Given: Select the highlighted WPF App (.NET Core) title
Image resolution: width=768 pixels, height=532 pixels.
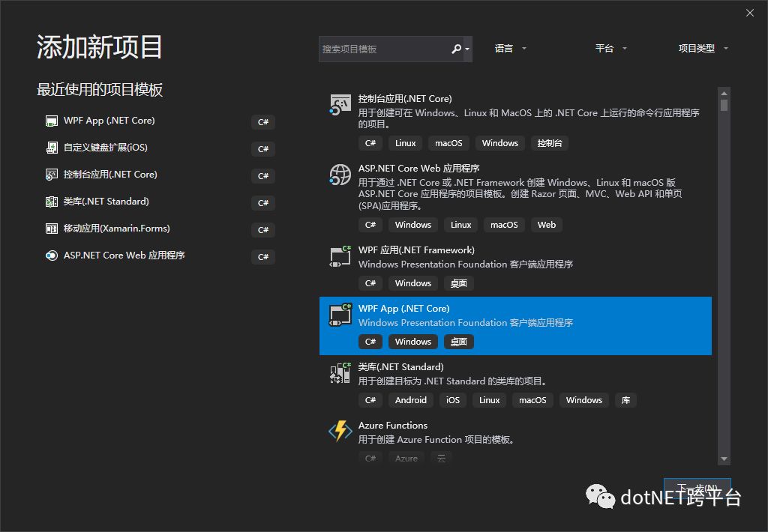Looking at the screenshot, I should pyautogui.click(x=403, y=308).
